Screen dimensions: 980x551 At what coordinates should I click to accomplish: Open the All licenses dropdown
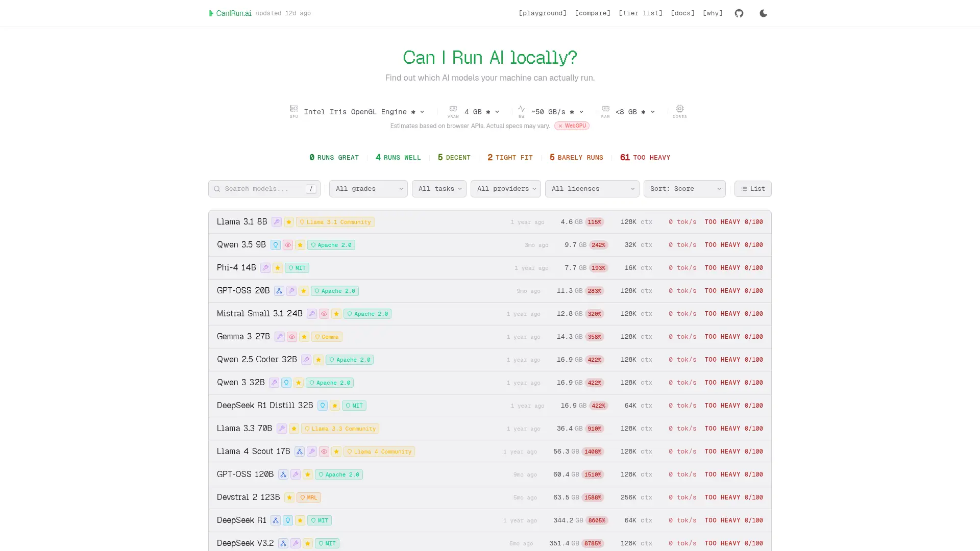pyautogui.click(x=592, y=189)
